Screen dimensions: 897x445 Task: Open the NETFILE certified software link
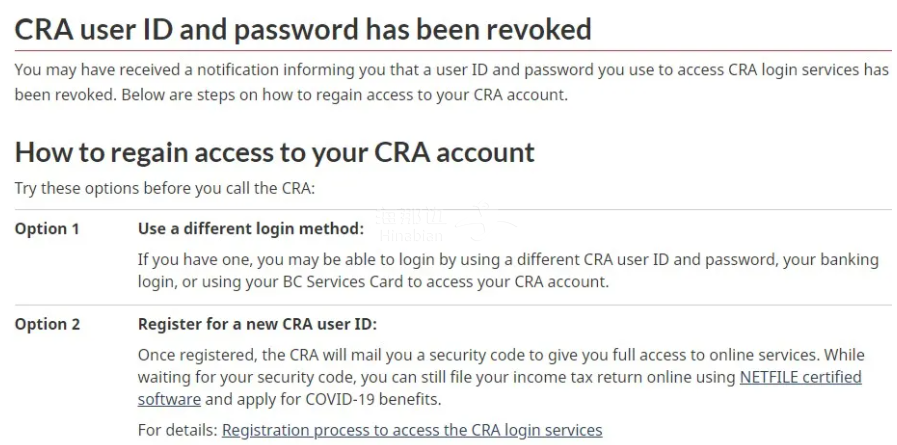800,377
